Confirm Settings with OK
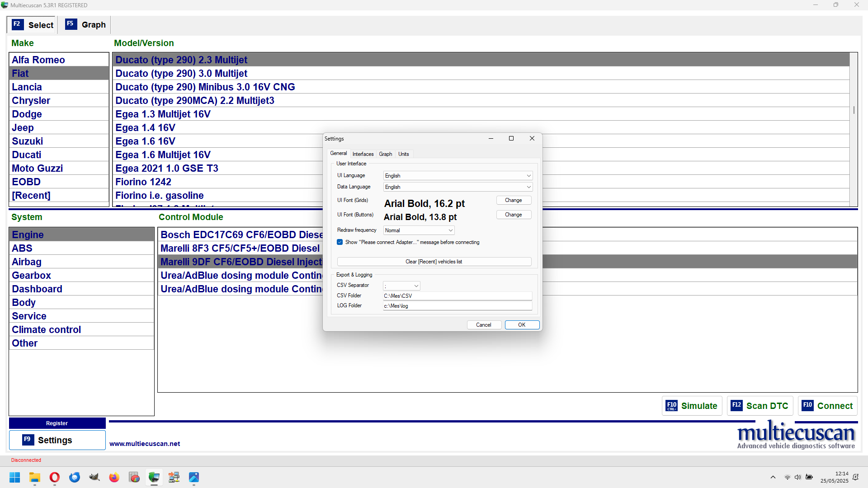Image resolution: width=868 pixels, height=488 pixels. coord(522,325)
